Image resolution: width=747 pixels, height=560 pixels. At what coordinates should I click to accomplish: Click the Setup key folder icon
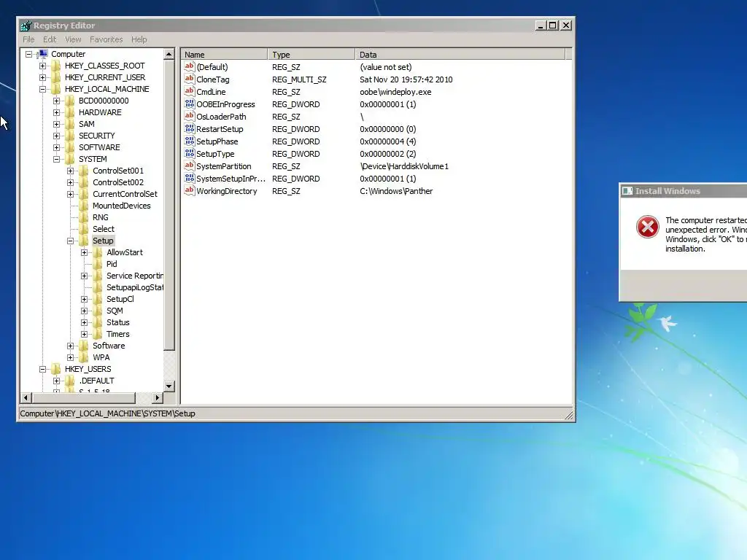(x=84, y=241)
